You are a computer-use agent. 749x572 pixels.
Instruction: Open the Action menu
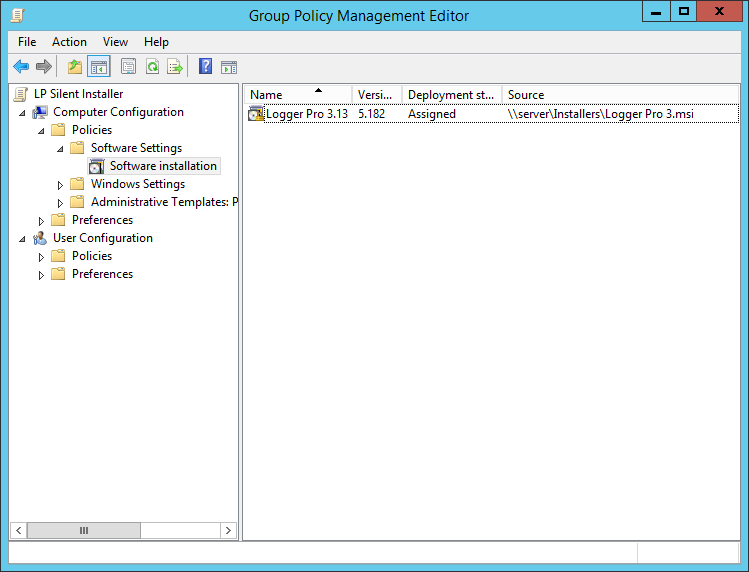(x=69, y=42)
